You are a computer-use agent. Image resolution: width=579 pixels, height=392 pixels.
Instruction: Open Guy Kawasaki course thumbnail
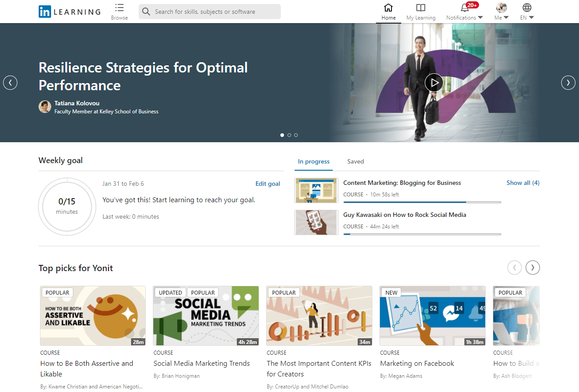coord(316,223)
